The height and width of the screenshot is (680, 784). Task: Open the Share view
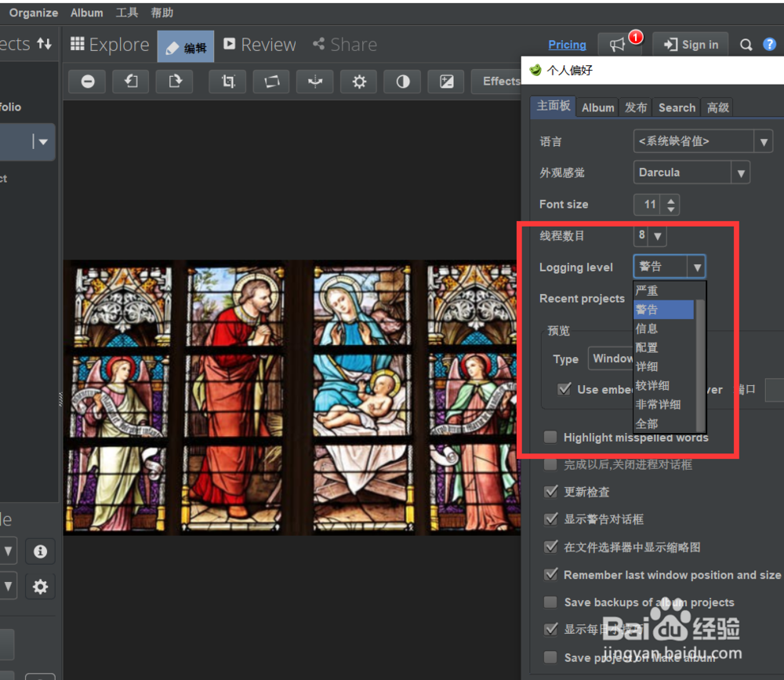point(345,45)
